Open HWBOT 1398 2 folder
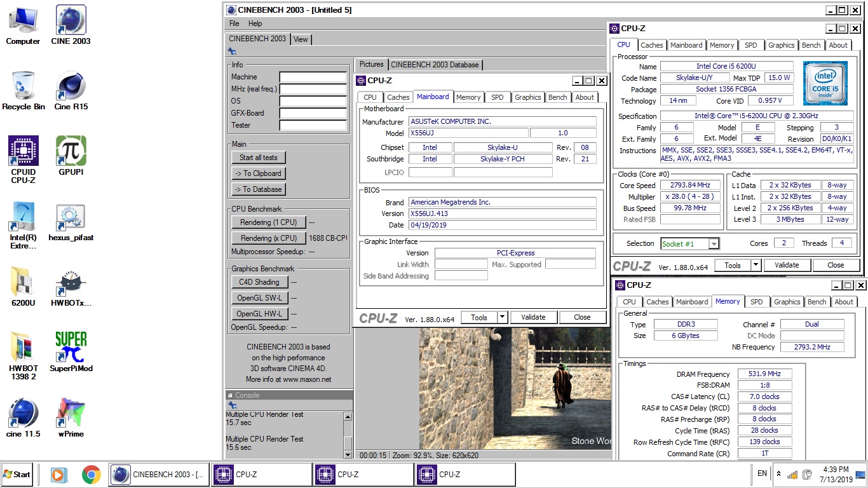The height and width of the screenshot is (488, 868). click(23, 356)
